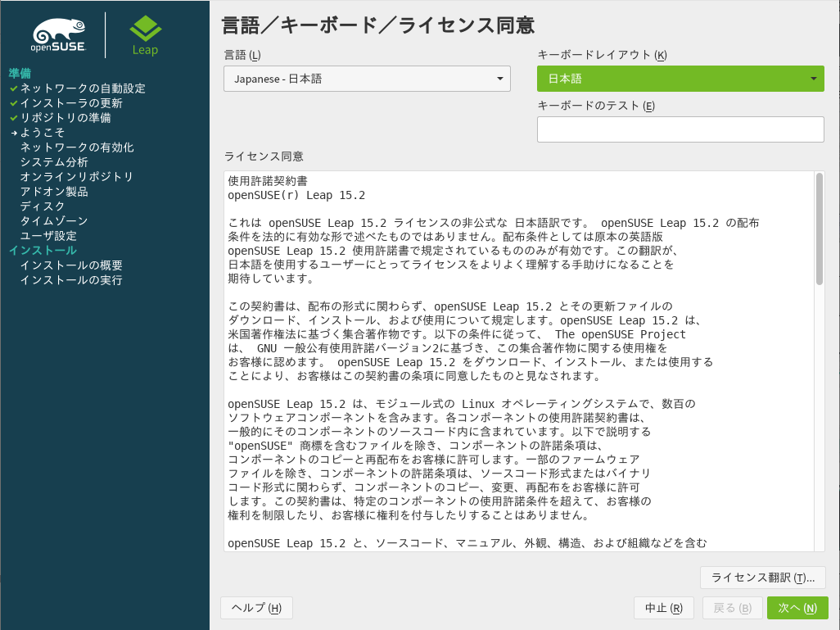
Task: Click the 準備 section heading
Action: click(x=20, y=74)
